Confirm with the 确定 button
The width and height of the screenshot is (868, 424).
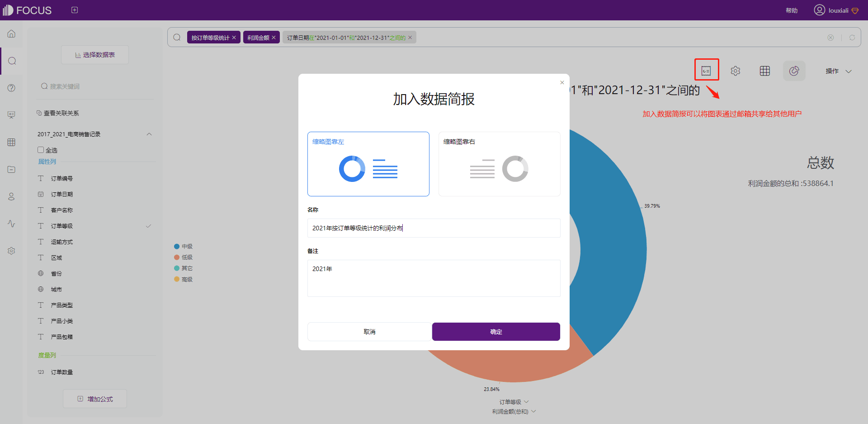click(496, 332)
